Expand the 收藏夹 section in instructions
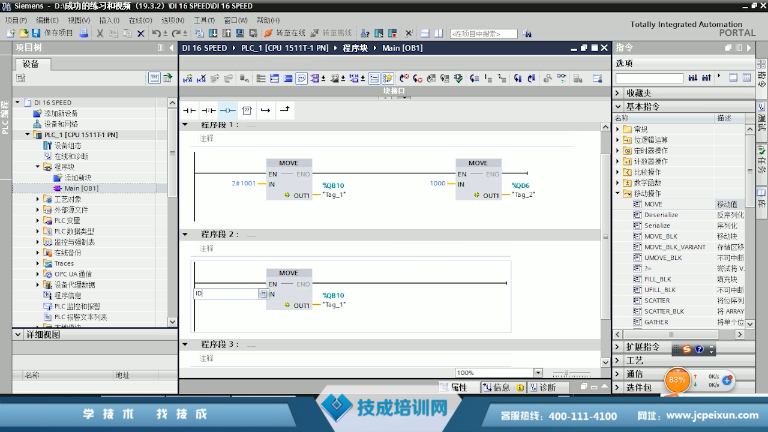 pos(618,93)
